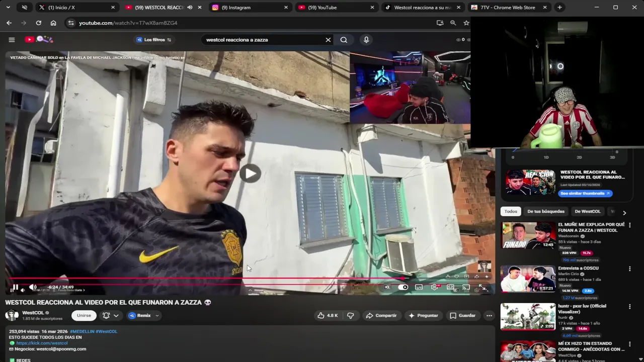The image size is (644, 362).
Task: Open options for Entrevista a COSCU video
Action: point(629,269)
